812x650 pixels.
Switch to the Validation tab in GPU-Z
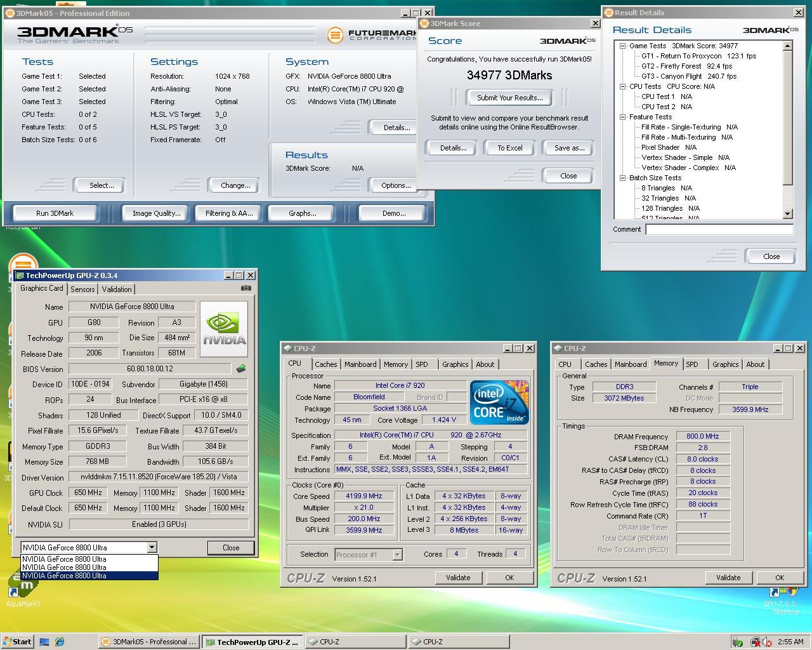pyautogui.click(x=117, y=289)
